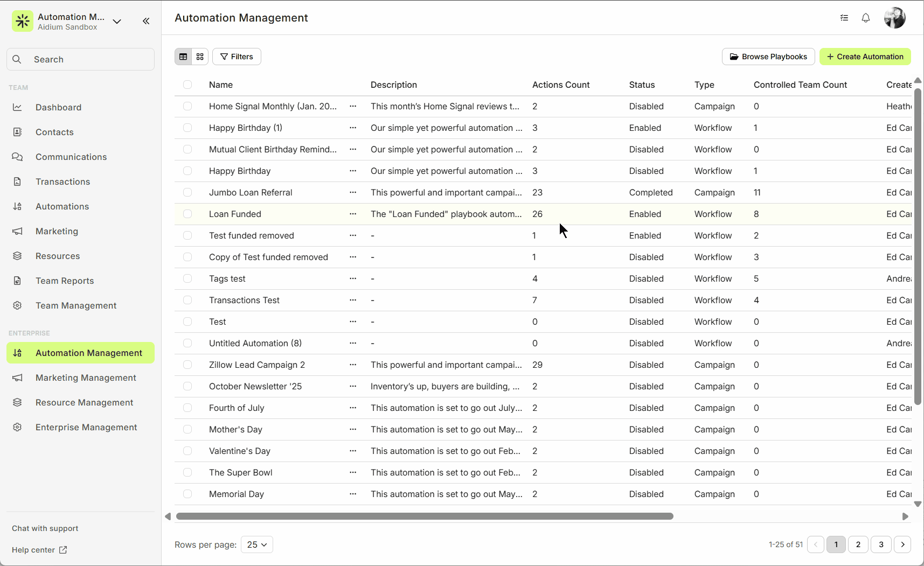Image resolution: width=924 pixels, height=566 pixels.
Task: Click the sidebar Search field
Action: [x=81, y=59]
